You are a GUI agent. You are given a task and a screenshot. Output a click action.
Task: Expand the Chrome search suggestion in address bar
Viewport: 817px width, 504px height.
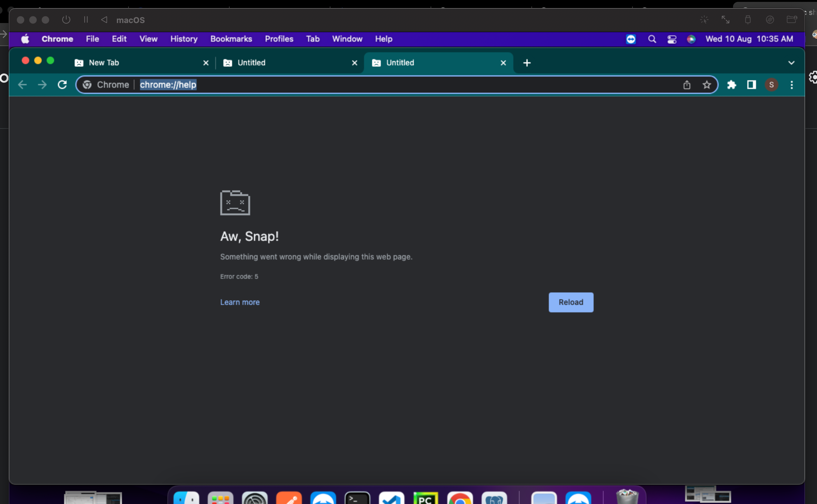pyautogui.click(x=105, y=84)
